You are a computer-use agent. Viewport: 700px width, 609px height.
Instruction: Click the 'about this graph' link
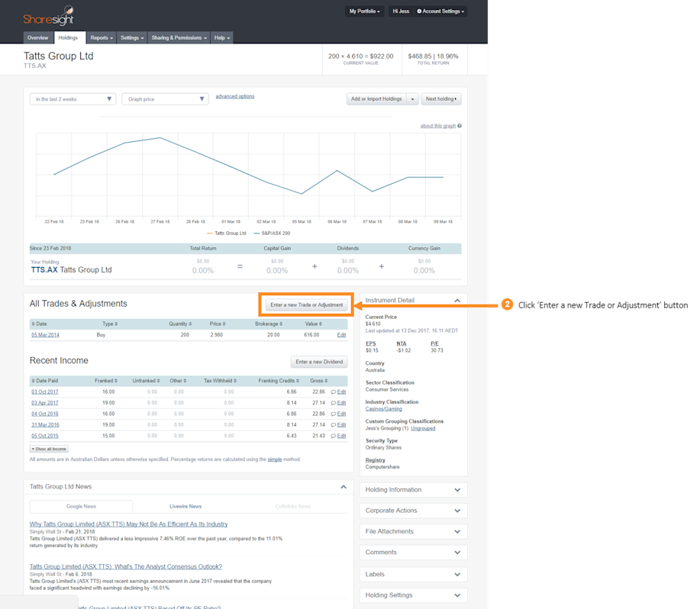point(438,126)
